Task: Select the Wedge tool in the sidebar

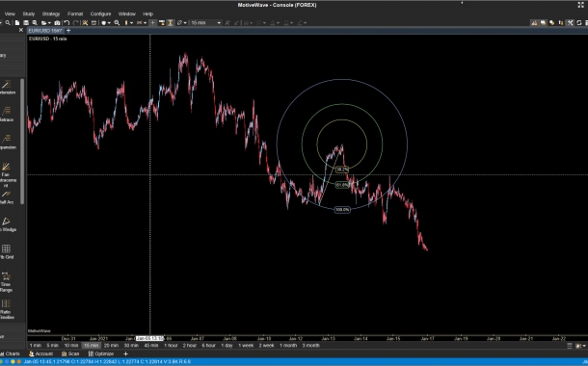Action: click(x=7, y=224)
